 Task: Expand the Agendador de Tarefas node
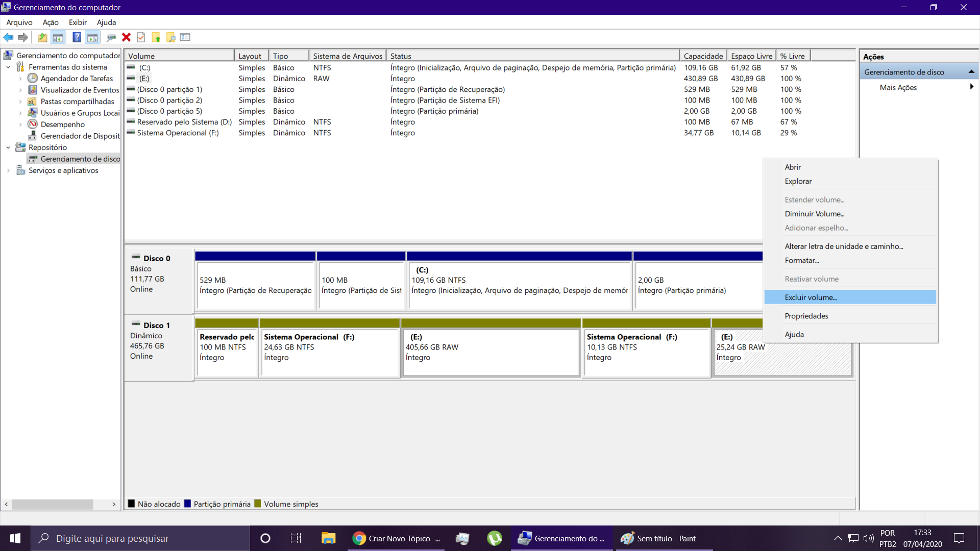pos(20,79)
